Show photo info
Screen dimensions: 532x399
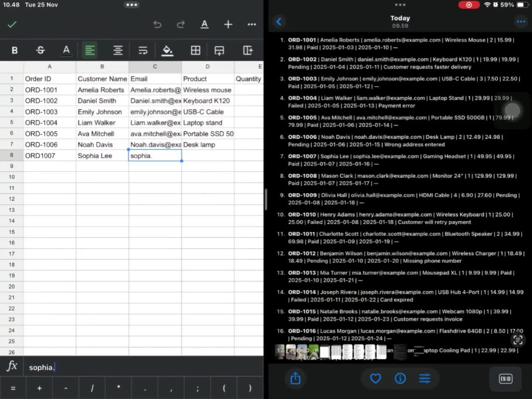[x=400, y=378]
